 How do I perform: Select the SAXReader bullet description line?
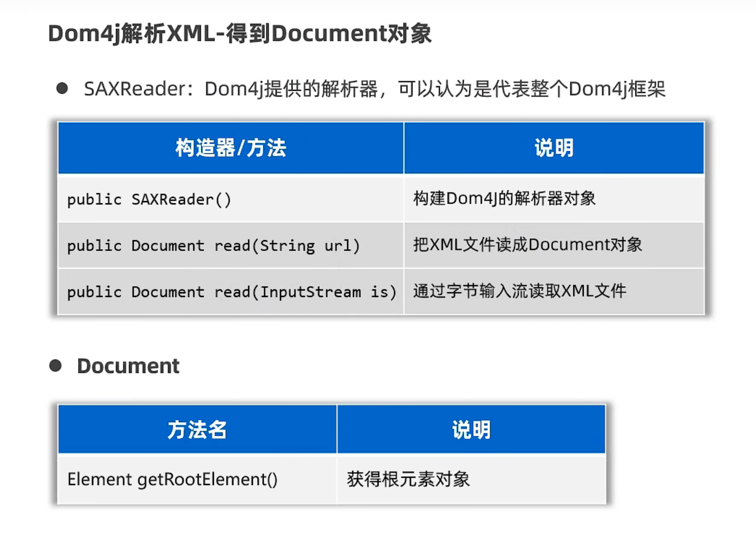click(374, 89)
